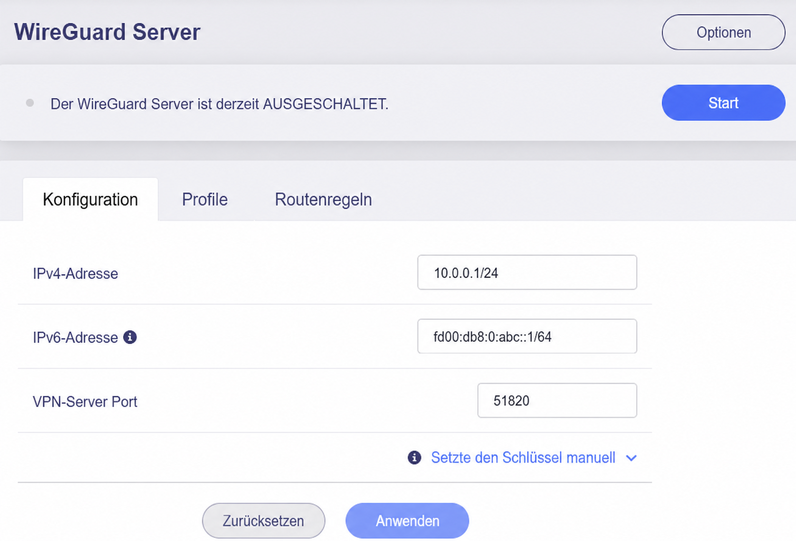Open the Routenregeln tab
Screen dimensions: 796x541
coord(323,199)
